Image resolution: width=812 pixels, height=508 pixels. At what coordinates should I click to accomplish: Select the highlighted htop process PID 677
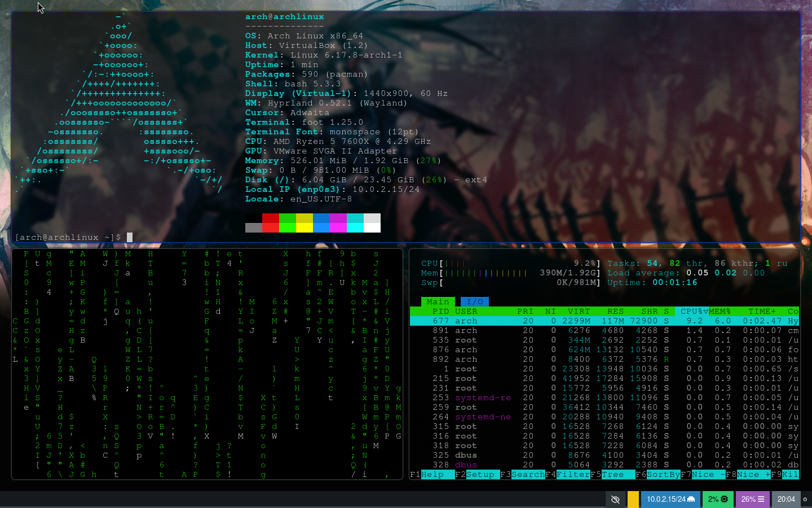(604, 321)
